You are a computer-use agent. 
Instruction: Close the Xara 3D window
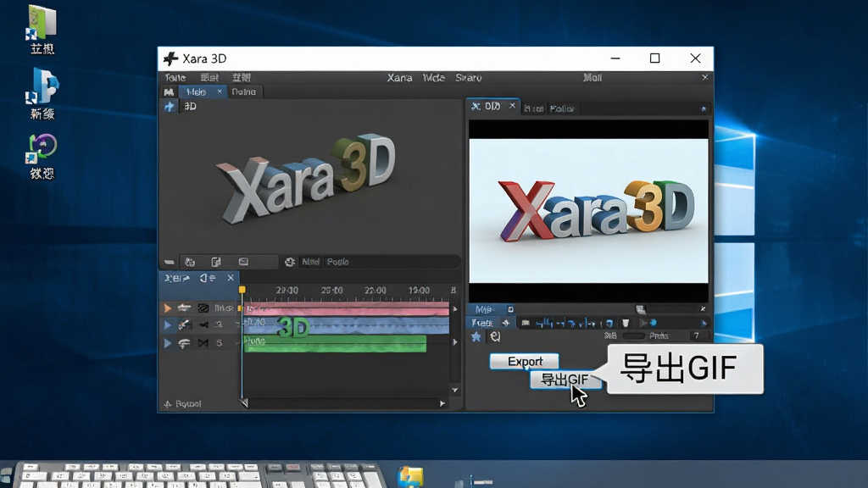point(695,58)
